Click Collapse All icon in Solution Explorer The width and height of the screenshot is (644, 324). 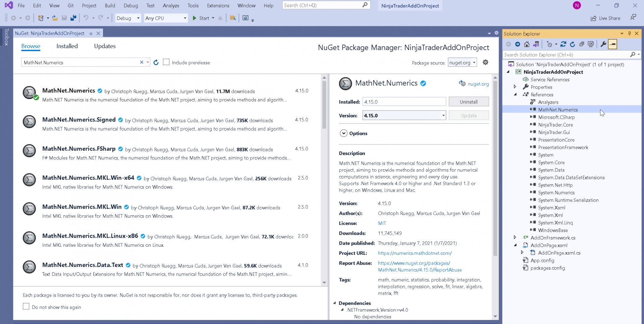[x=582, y=44]
